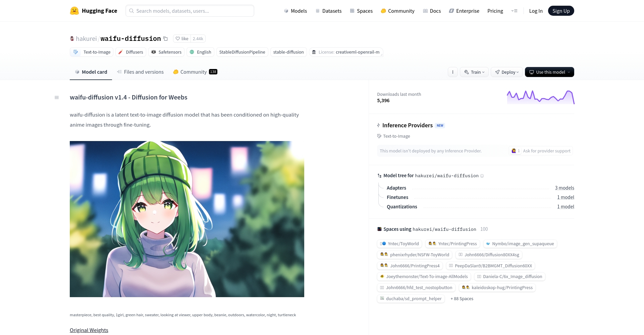Screen dimensions: 644x335
Task: Open the Train dropdown
Action: coord(474,72)
